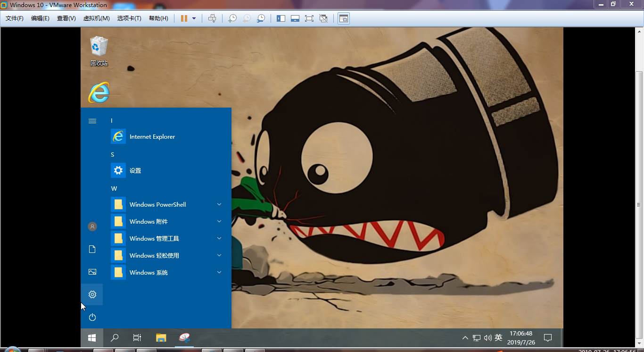The width and height of the screenshot is (644, 352).
Task: Toggle the Unity mode toolbar icon
Action: point(323,18)
